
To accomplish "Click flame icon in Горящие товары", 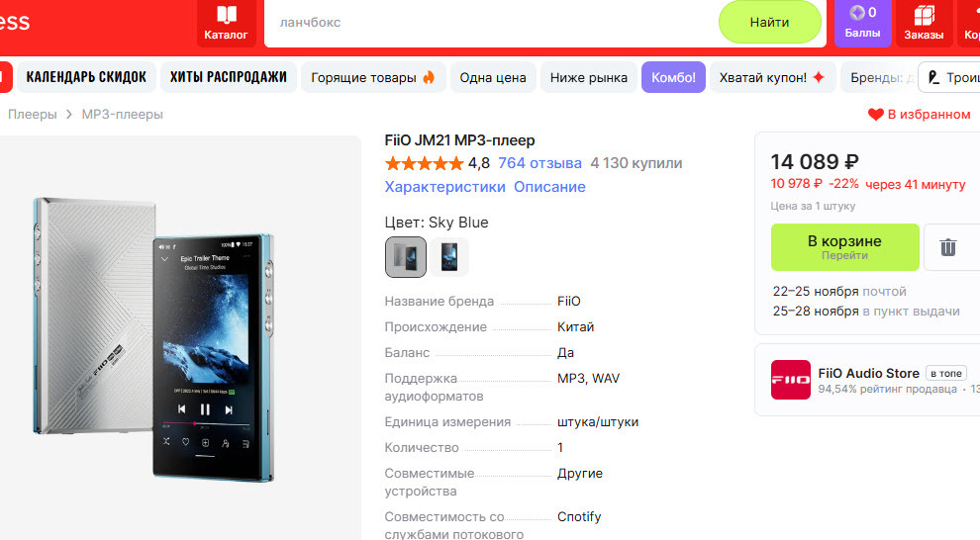I will pos(429,77).
